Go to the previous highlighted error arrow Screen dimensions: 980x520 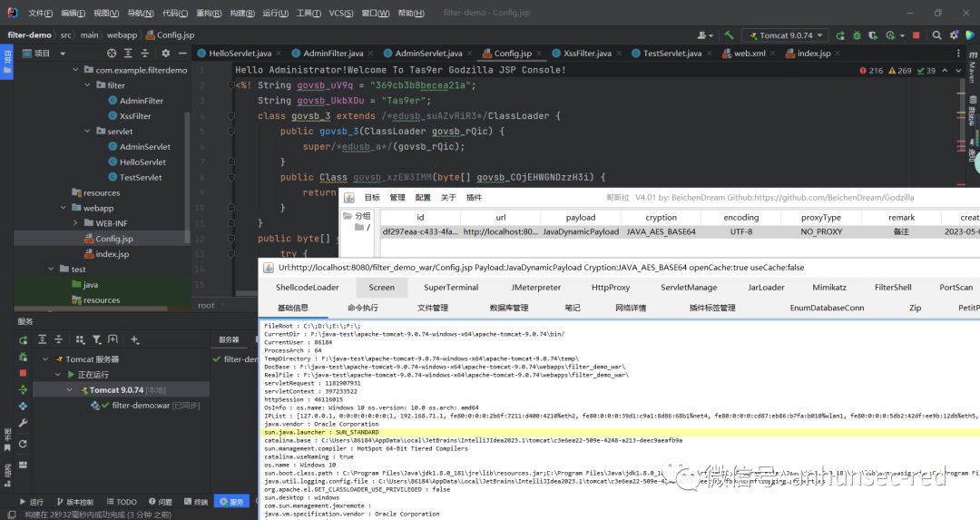(x=945, y=71)
